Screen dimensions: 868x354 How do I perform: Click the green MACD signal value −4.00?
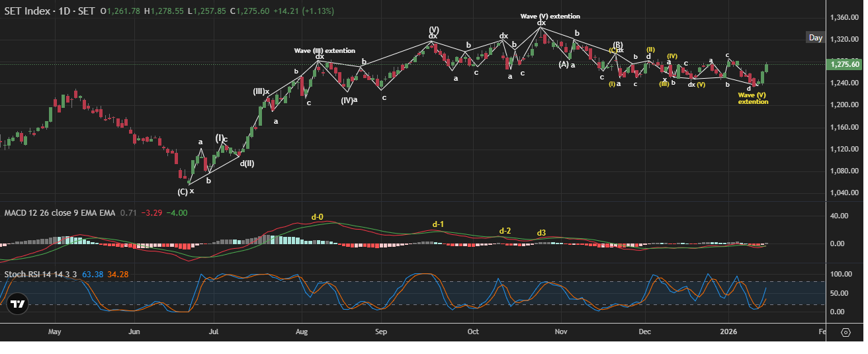[x=177, y=213]
